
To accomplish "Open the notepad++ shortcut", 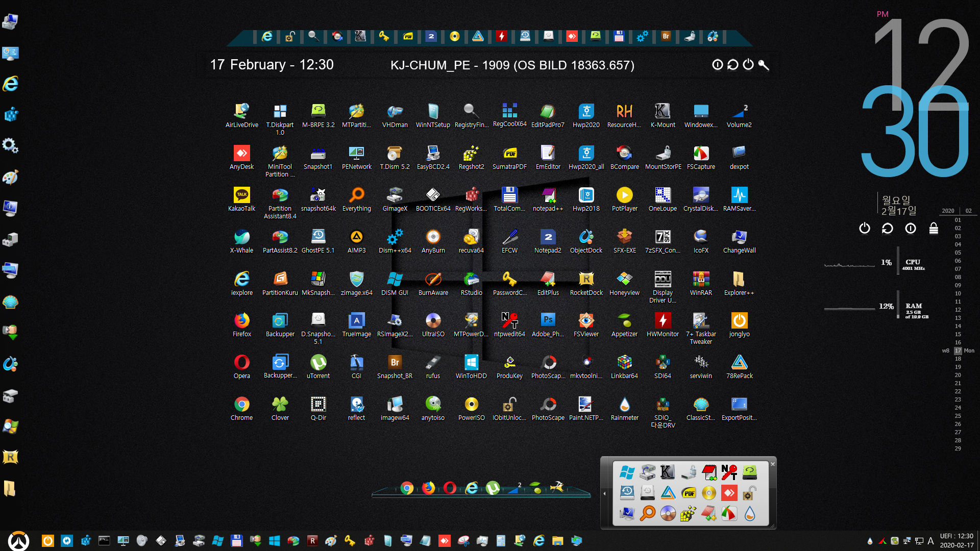I will pyautogui.click(x=548, y=199).
